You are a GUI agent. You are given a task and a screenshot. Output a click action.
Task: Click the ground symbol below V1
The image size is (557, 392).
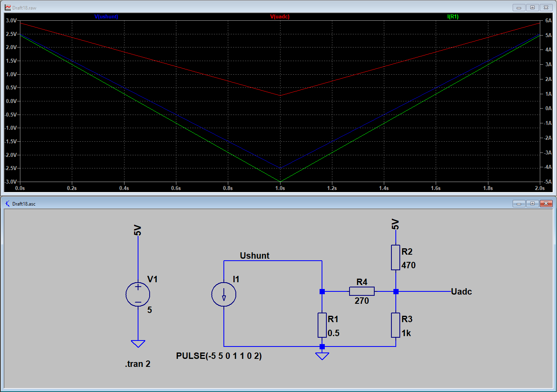click(x=138, y=344)
